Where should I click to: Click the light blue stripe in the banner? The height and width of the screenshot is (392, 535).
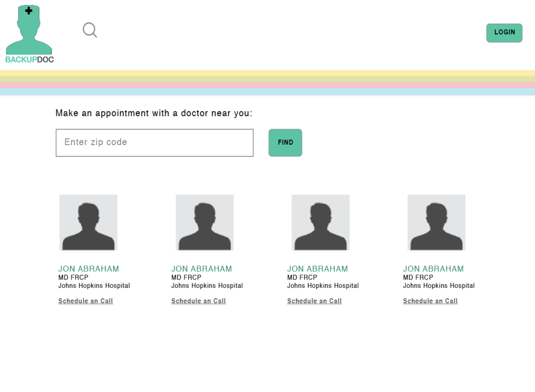pos(267,91)
